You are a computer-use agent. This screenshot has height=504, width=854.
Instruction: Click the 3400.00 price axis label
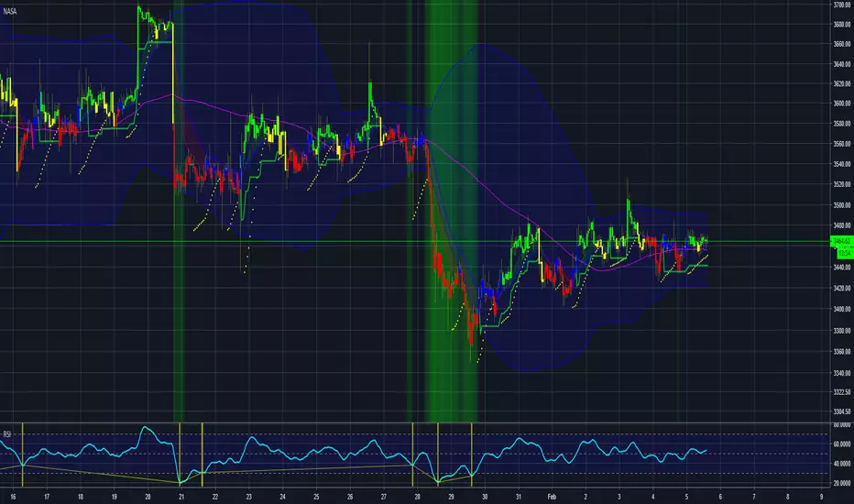coord(842,309)
